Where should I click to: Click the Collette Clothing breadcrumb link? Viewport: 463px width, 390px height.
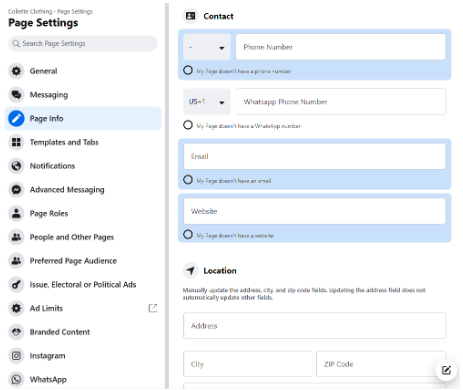click(30, 12)
